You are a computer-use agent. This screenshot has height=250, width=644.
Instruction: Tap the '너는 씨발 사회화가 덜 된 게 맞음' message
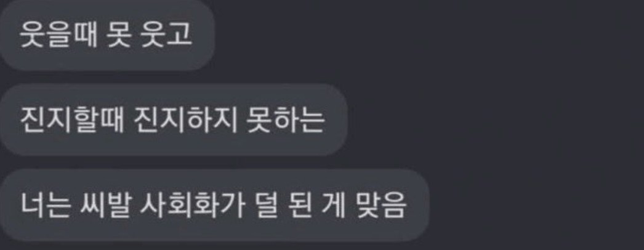point(214,205)
